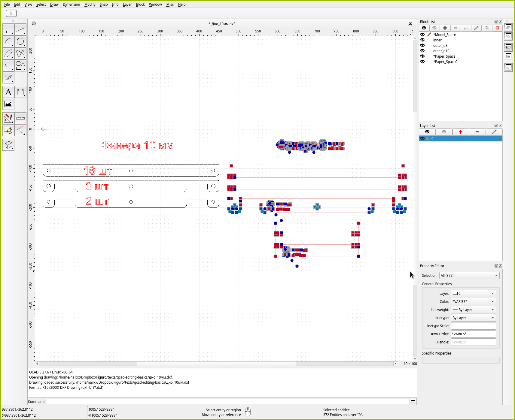Activate the Text tool
This screenshot has width=515, height=420.
[8, 92]
